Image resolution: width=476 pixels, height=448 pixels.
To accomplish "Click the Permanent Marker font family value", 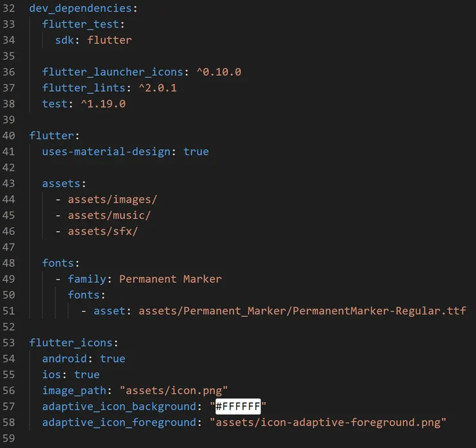I will [170, 279].
